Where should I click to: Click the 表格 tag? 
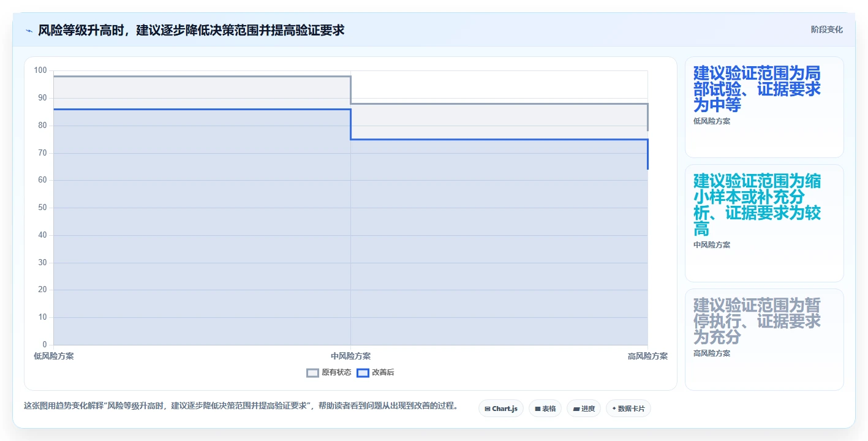[545, 409]
